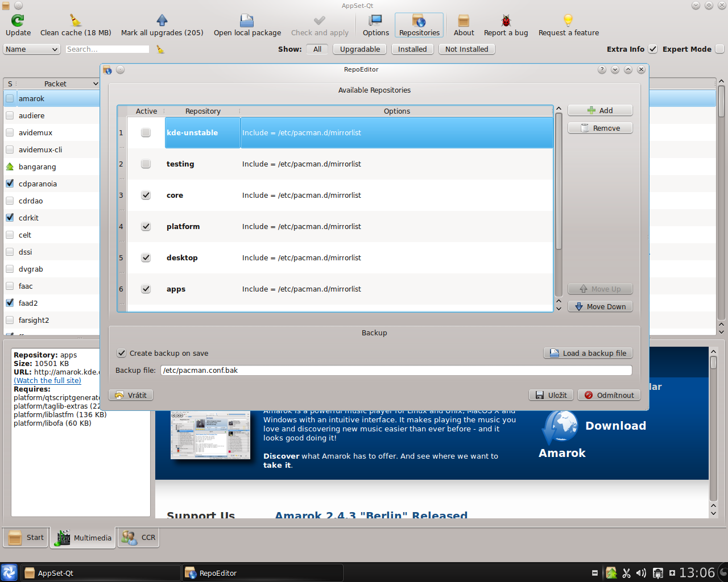Expand the Packet column header dropdown arrow
The height and width of the screenshot is (582, 728).
click(96, 84)
